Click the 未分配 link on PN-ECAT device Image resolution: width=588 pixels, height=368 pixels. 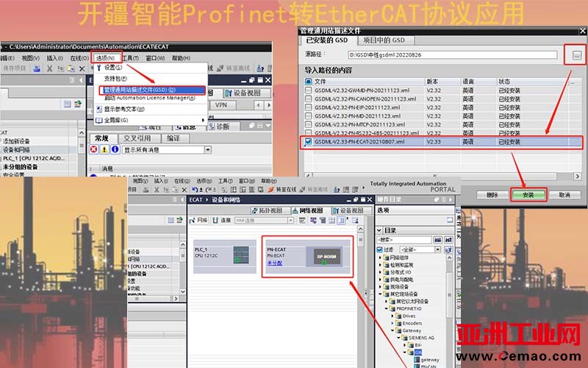[274, 263]
